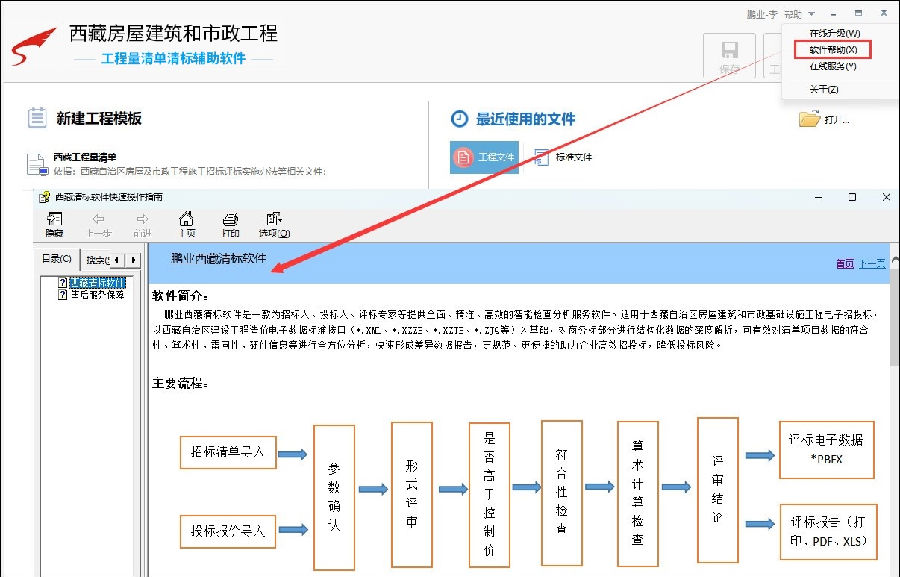Select 软件帮助(X) from the help menu

click(833, 50)
